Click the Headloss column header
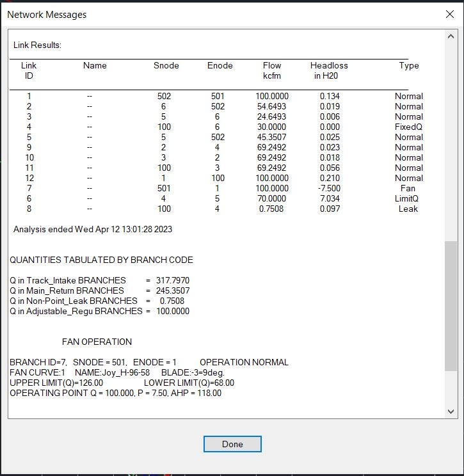This screenshot has width=464, height=476. 329,70
